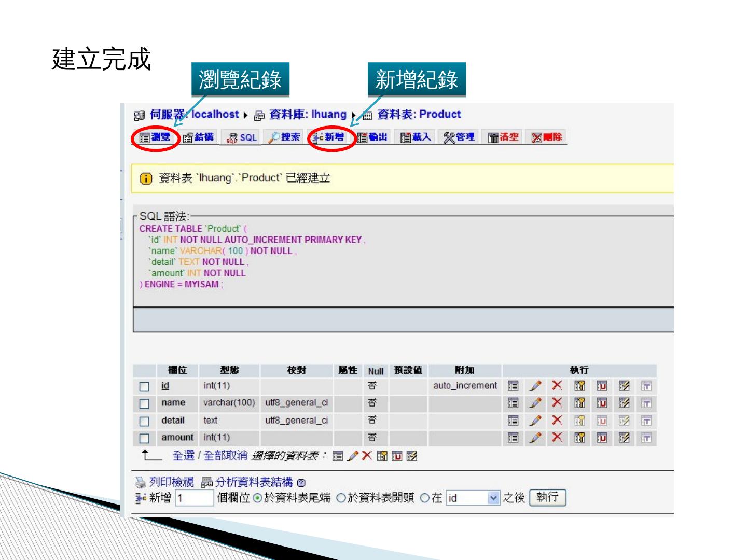
Task: Browse values icon for the amount field
Action: [x=513, y=438]
